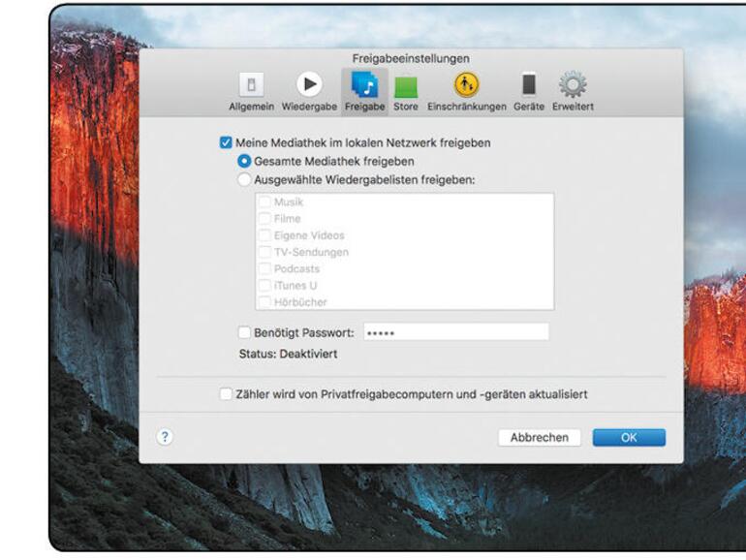Select Ausgewählte Wiedergabelisten freigeben radio button
The height and width of the screenshot is (560, 746).
(244, 180)
